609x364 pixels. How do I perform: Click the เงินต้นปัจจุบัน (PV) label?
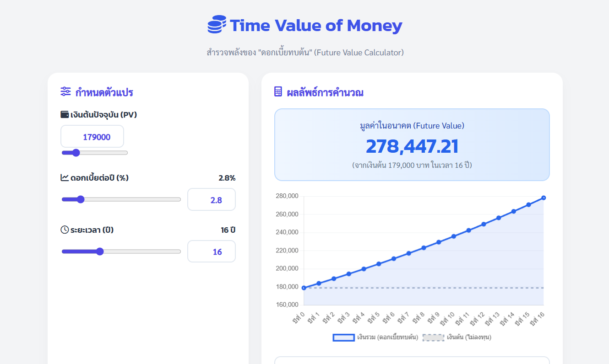tap(103, 114)
